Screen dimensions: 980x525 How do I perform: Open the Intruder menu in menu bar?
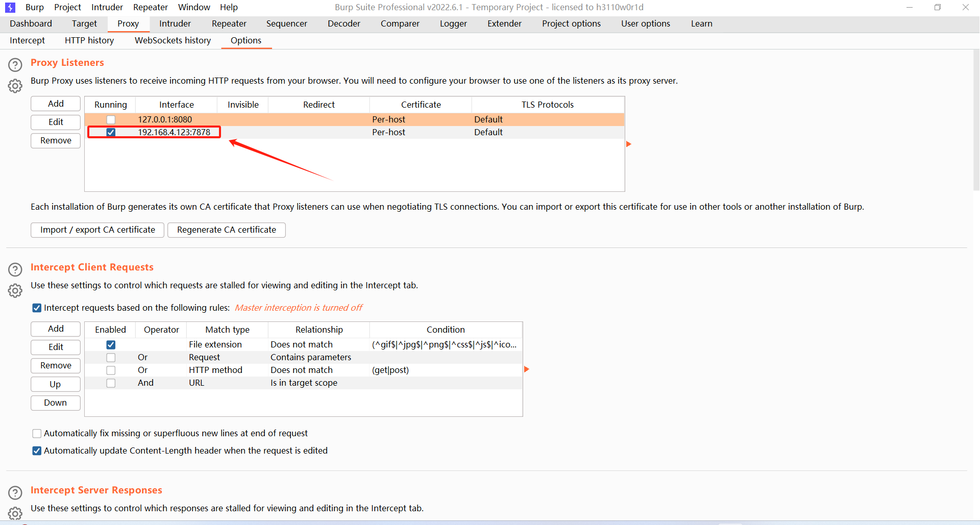(x=107, y=7)
